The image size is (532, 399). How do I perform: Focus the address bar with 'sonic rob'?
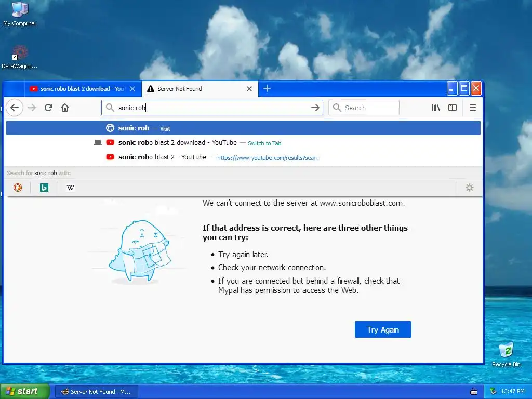click(212, 108)
